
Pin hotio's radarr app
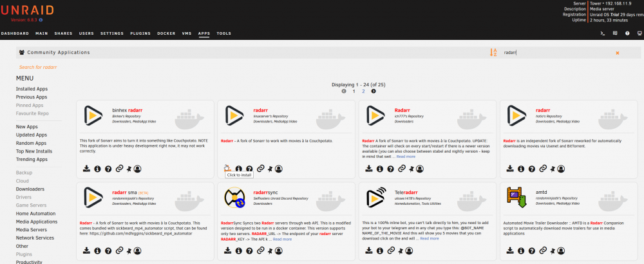[553, 169]
